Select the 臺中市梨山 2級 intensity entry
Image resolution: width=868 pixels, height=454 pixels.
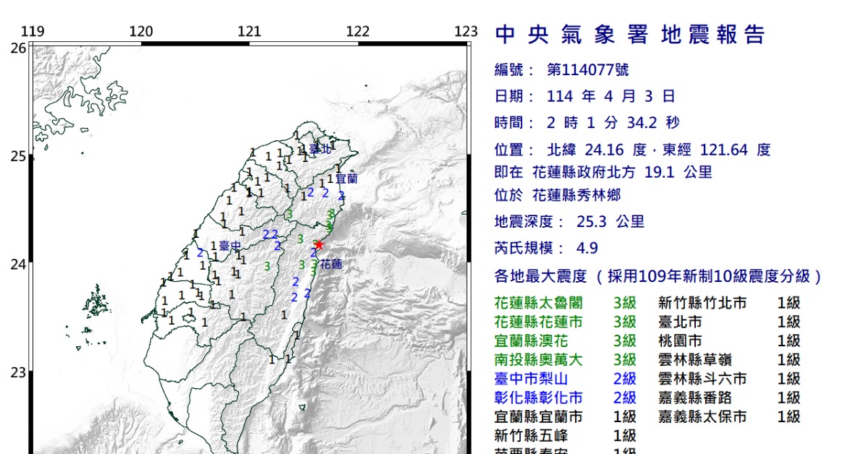pos(565,379)
